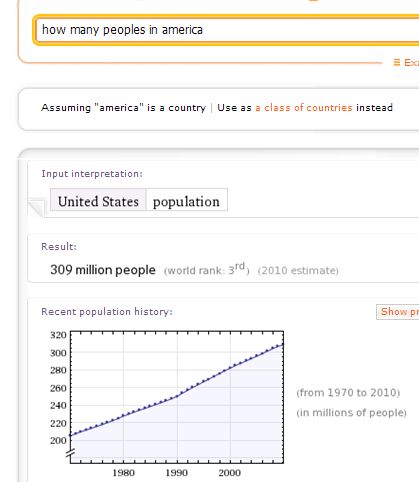419x482 pixels.
Task: Click the page-curl icon beside Input interpretation
Action: point(37,208)
